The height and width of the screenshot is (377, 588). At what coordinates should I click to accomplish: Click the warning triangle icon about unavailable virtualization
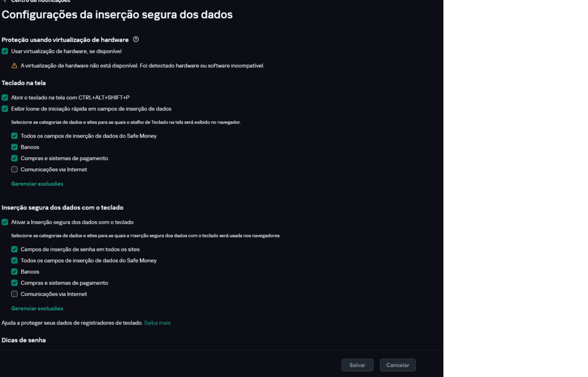pyautogui.click(x=15, y=66)
